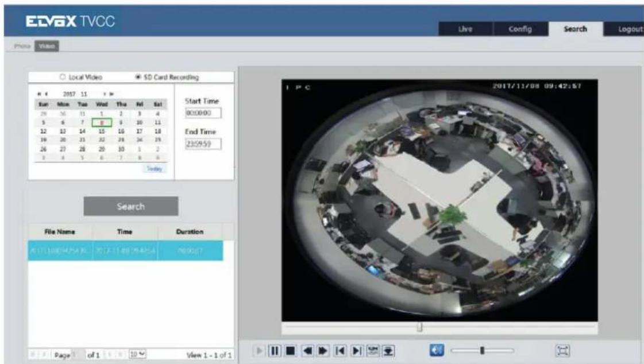Image resolution: width=644 pixels, height=364 pixels.
Task: Select November 28 in the calendar
Action: [82, 149]
